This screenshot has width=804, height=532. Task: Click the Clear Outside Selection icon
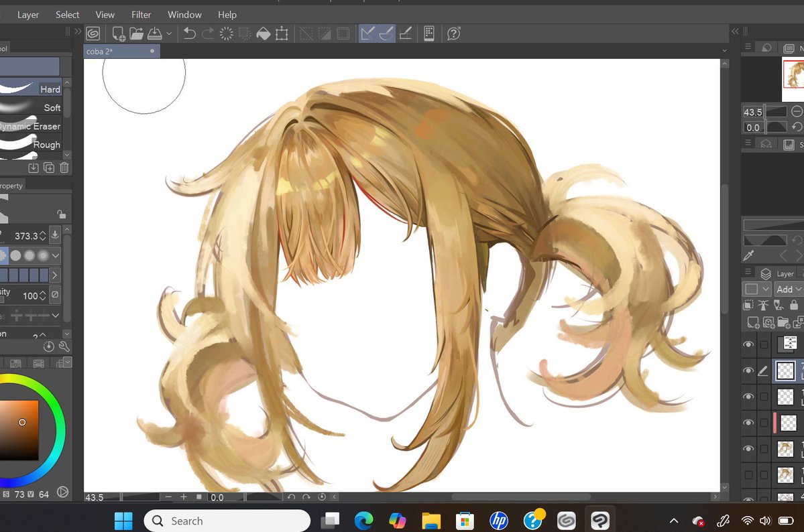coord(245,34)
